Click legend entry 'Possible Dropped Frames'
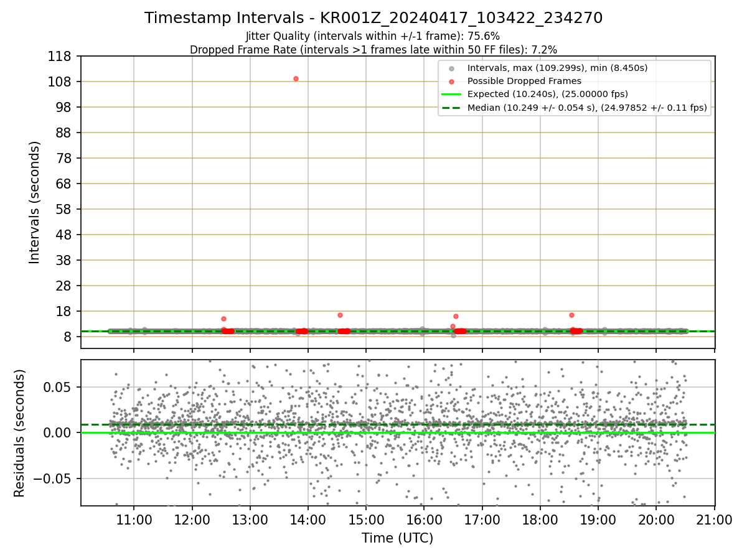This screenshot has height=560, width=747. (524, 81)
